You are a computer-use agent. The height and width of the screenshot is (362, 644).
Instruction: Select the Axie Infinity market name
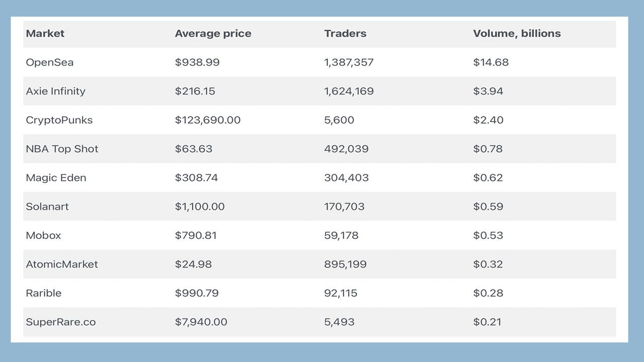[56, 91]
